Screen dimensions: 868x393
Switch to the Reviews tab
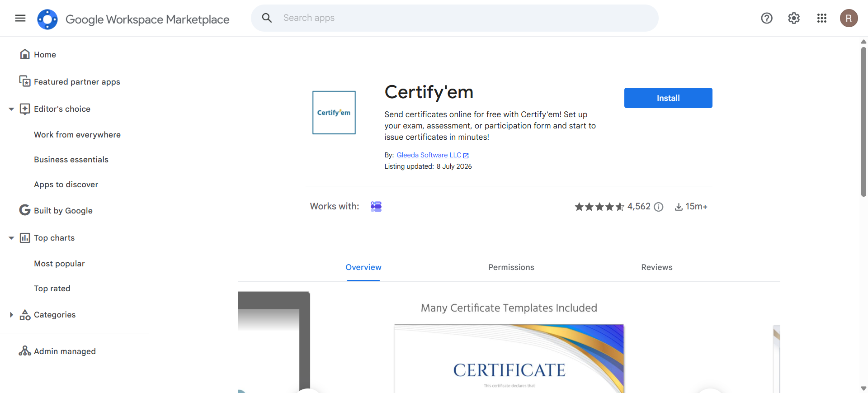point(657,267)
